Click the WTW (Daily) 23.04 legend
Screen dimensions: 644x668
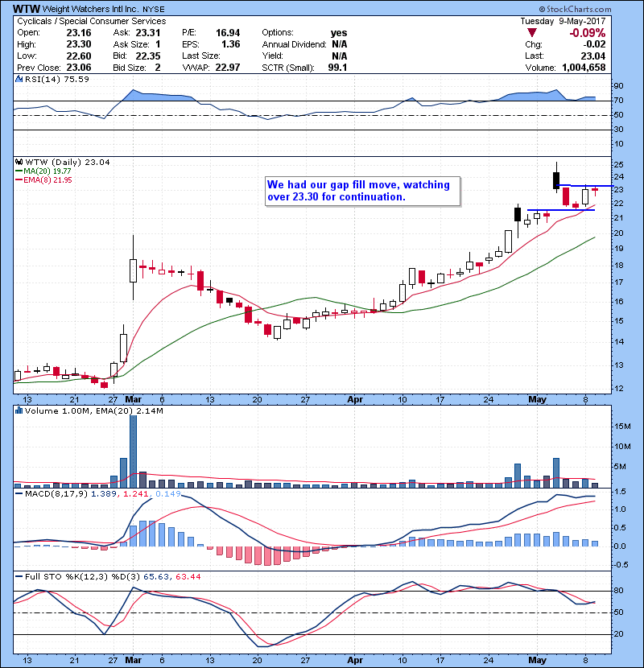pos(68,162)
